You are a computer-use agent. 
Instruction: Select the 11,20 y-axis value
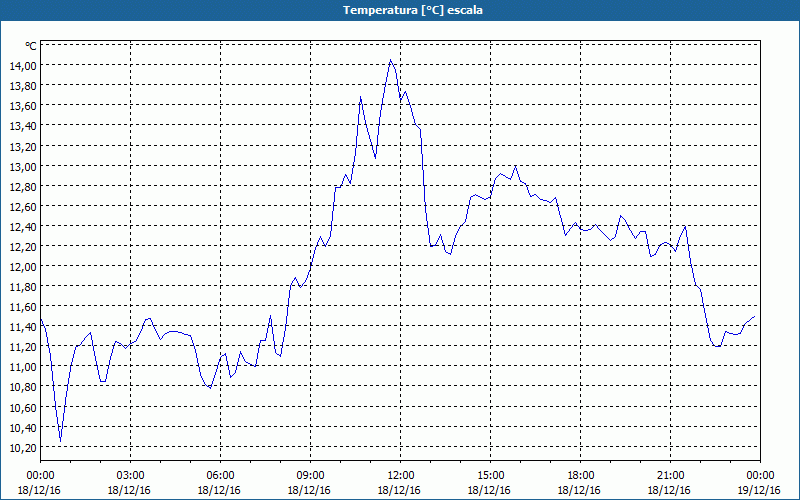(22, 346)
